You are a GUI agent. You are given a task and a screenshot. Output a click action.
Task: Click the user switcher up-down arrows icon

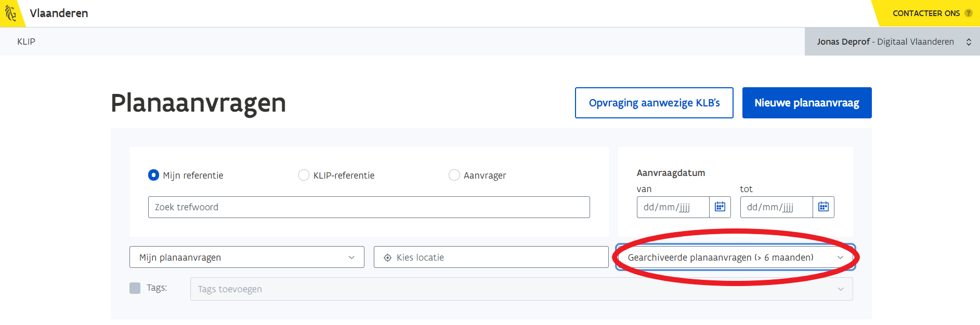[969, 42]
